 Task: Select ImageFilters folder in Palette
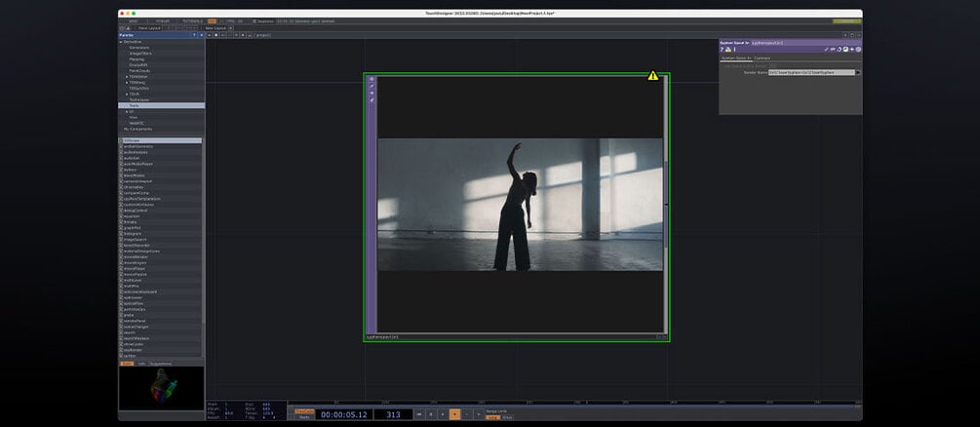(x=140, y=54)
